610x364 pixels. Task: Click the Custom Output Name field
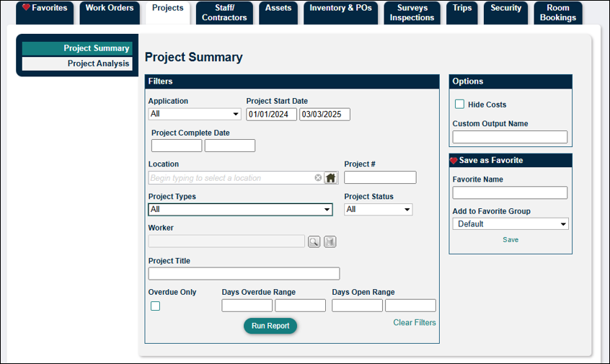pyautogui.click(x=510, y=137)
